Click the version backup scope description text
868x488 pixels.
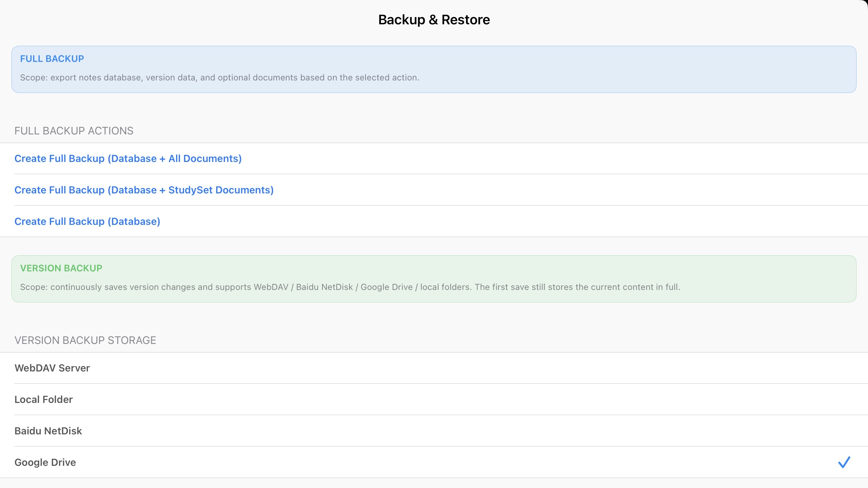coord(350,287)
